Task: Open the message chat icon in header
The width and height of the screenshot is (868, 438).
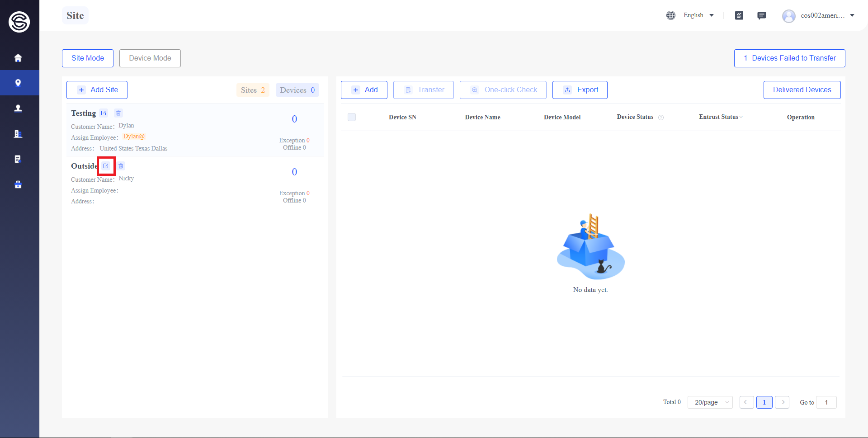Action: (x=762, y=15)
